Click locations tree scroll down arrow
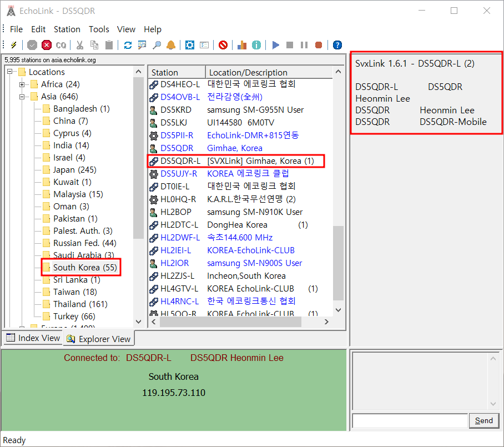504x447 pixels. [139, 322]
